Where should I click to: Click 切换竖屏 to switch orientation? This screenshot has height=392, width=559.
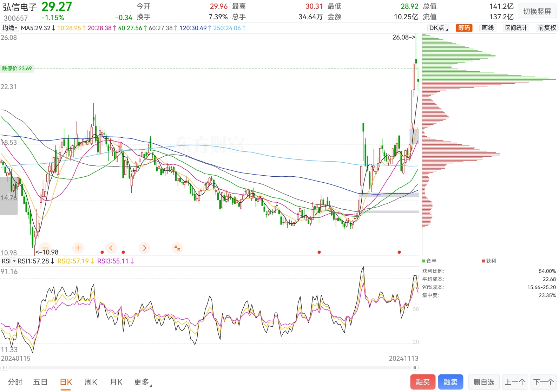[x=537, y=12]
